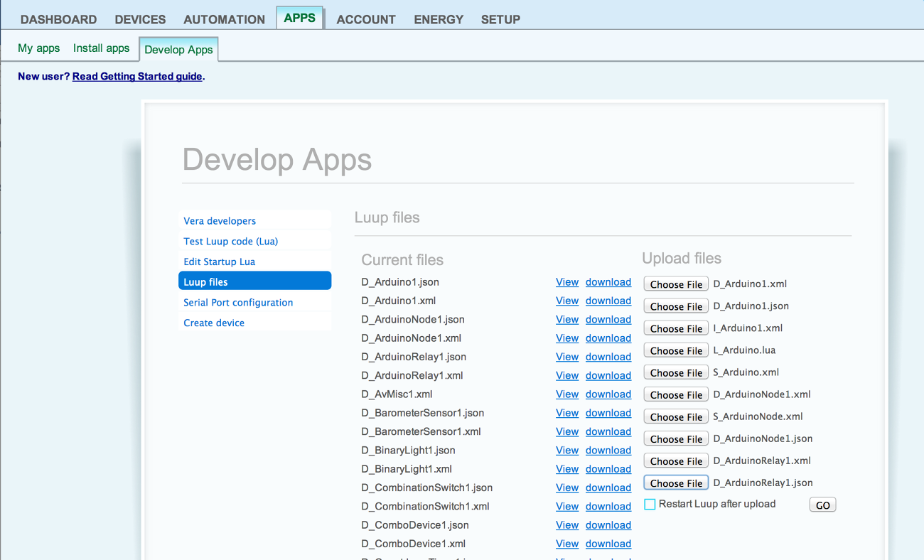Choose file for the L_Arduino.lua slot
924x560 pixels.
pyautogui.click(x=676, y=351)
